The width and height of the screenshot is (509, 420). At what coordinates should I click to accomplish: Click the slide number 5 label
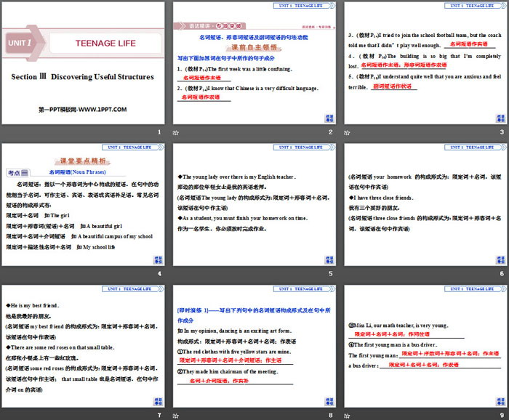[x=330, y=274]
